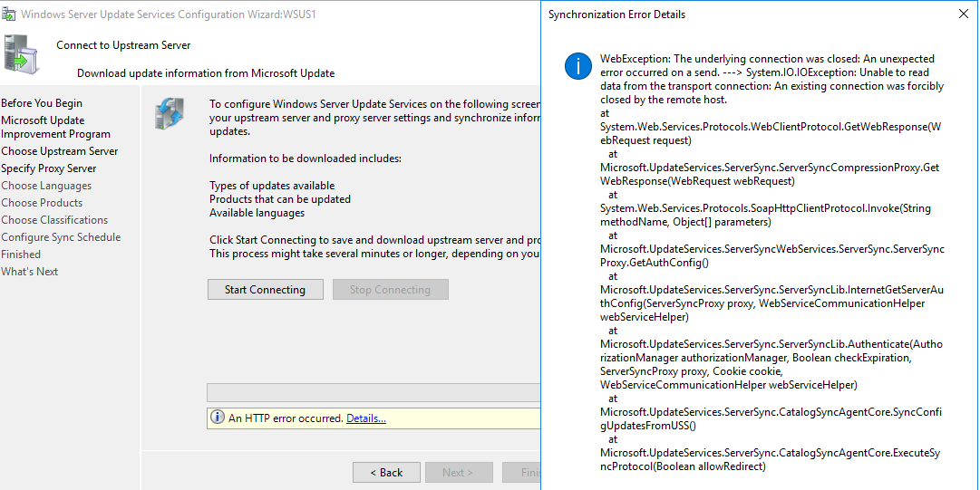The height and width of the screenshot is (490, 980).
Task: Open the Details link for HTTP error
Action: (365, 418)
